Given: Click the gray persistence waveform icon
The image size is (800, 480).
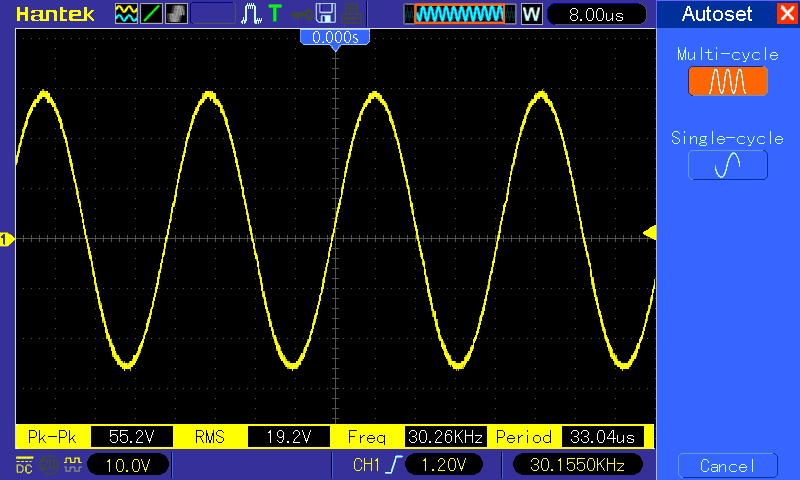Looking at the screenshot, I should click(x=177, y=14).
